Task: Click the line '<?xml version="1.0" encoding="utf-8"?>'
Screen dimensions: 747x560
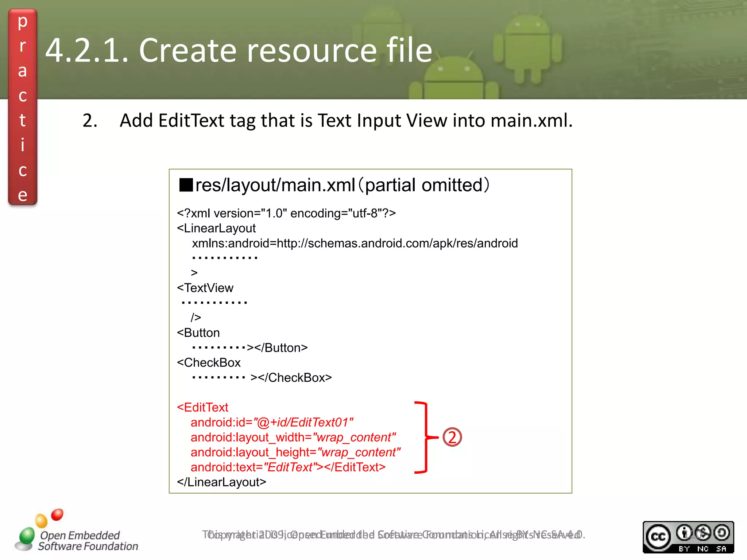Action: pos(286,213)
